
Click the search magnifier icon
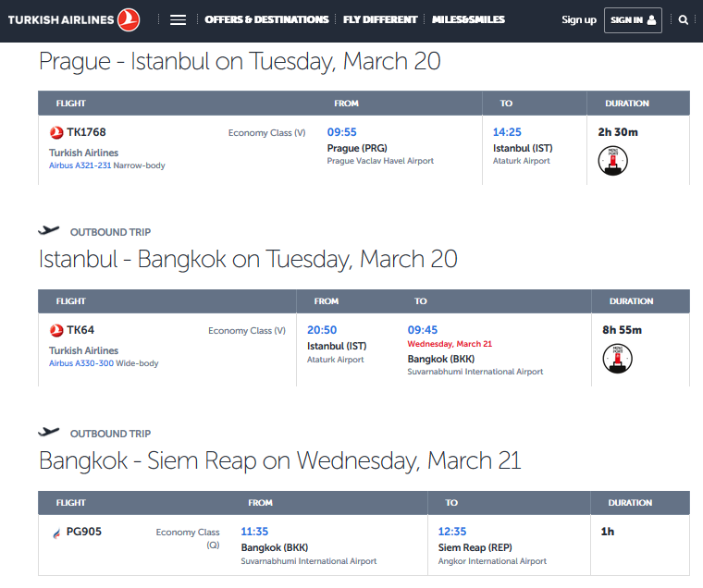coord(684,19)
